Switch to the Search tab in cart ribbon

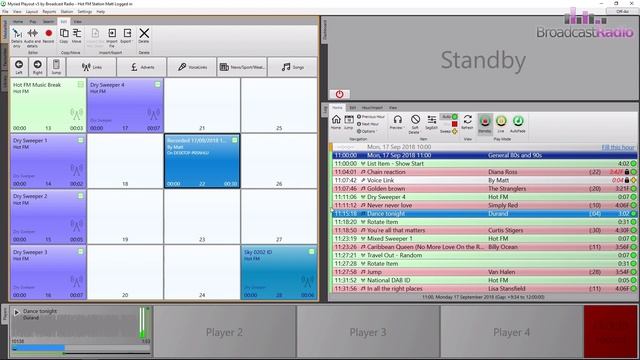(x=49, y=21)
